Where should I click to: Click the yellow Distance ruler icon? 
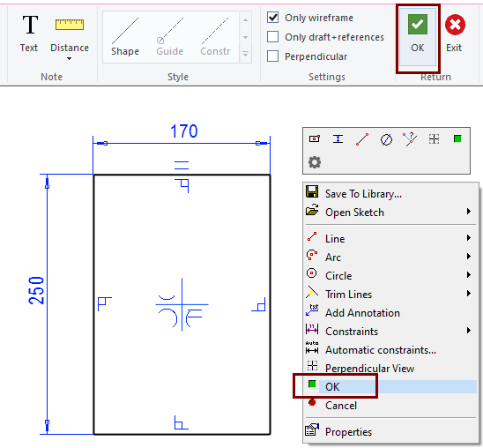pyautogui.click(x=70, y=25)
